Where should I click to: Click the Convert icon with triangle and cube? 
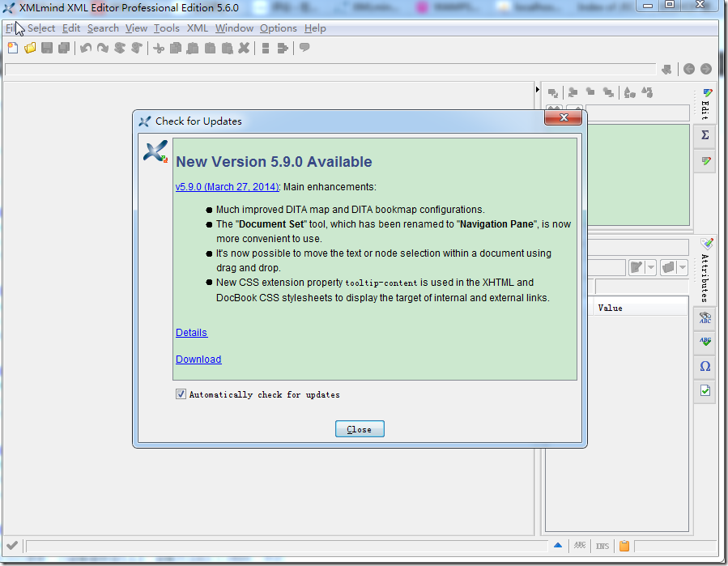click(629, 93)
